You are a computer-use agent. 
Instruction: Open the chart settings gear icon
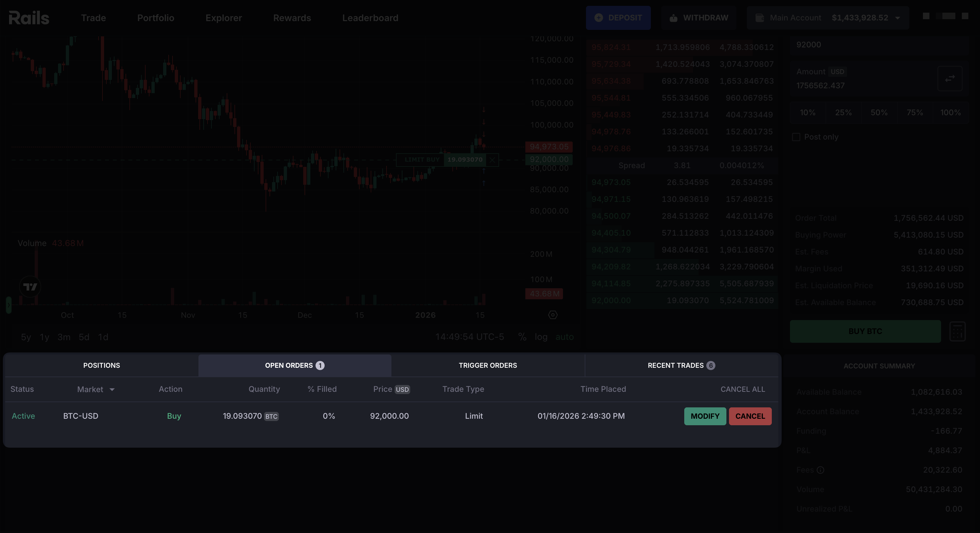click(552, 315)
